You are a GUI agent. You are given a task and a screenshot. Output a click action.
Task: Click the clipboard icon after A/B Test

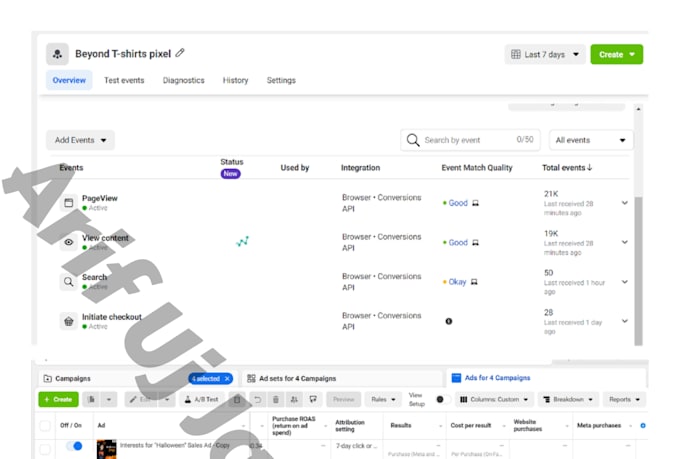(x=237, y=399)
